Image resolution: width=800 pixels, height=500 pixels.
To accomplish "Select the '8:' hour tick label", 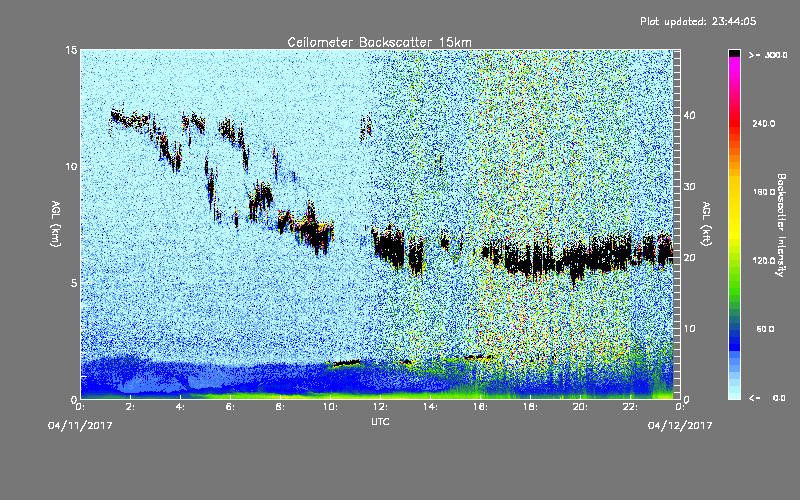I will pos(280,407).
